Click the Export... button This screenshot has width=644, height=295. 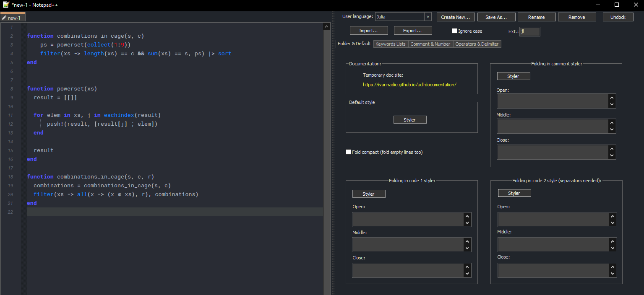click(x=413, y=31)
